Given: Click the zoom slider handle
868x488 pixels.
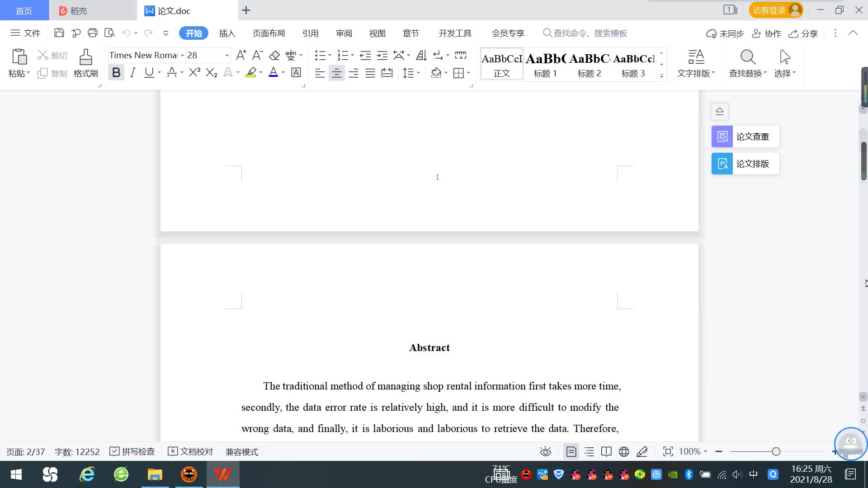Looking at the screenshot, I should pos(776,451).
